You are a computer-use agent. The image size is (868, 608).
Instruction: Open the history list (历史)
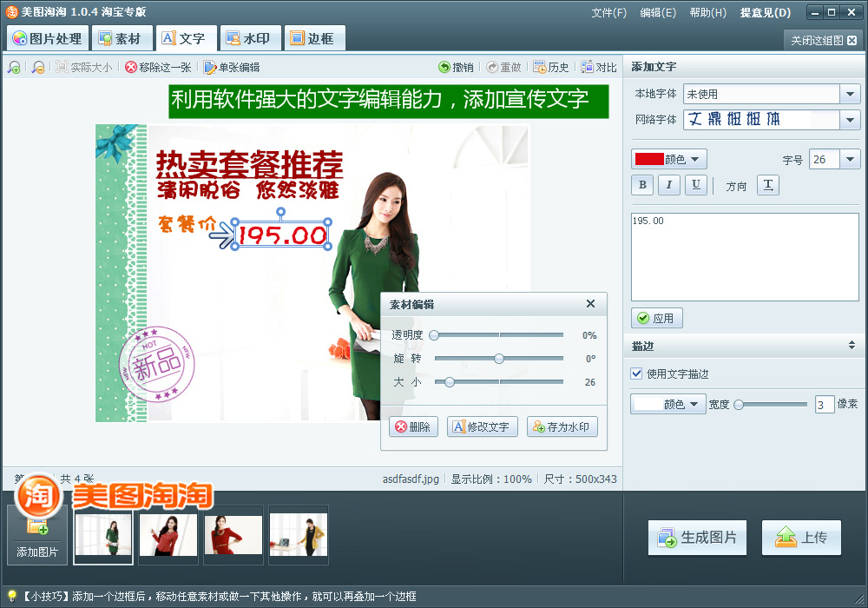551,68
